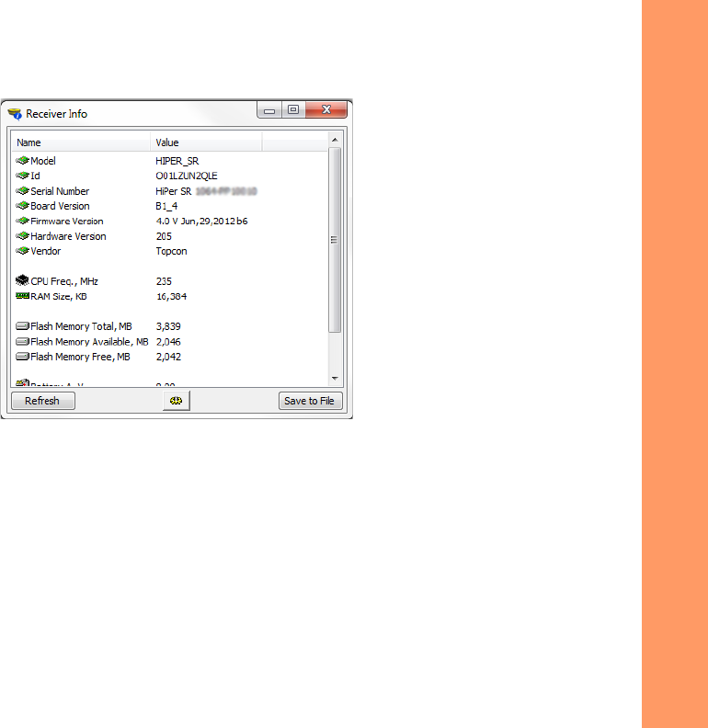Click the scrollbar up arrow
This screenshot has height=728, width=708.
[x=335, y=140]
